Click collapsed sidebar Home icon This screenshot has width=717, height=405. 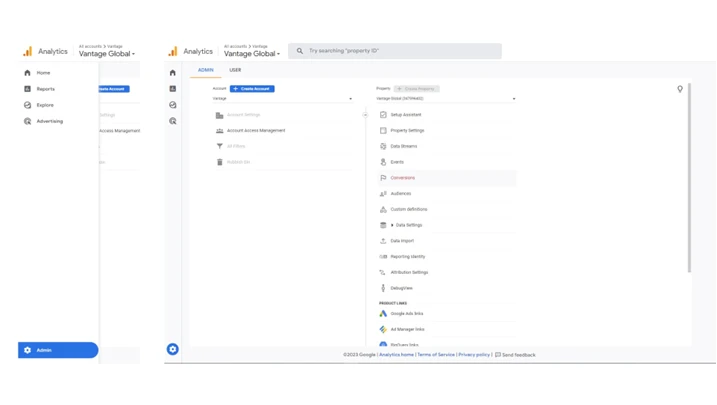tap(173, 73)
